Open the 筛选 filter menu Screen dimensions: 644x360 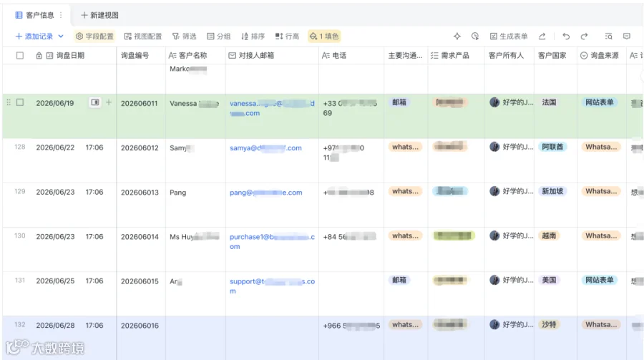184,37
